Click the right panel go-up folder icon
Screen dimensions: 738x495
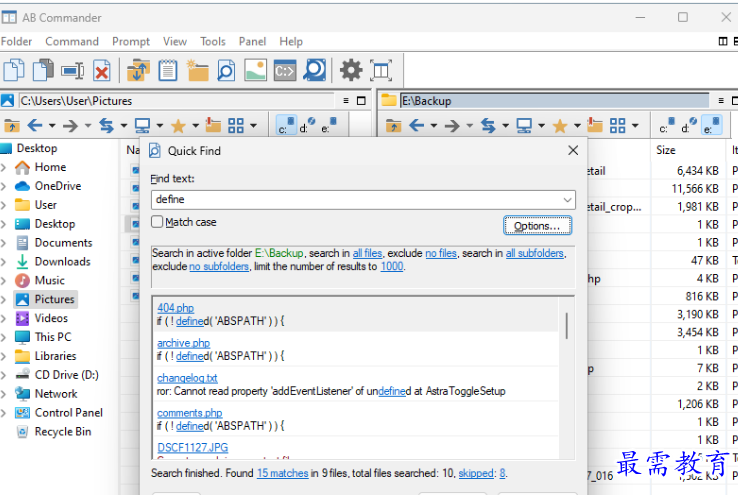pos(393,126)
